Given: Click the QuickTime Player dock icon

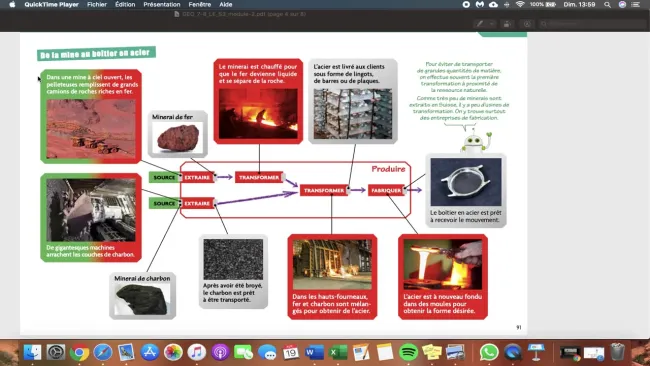Looking at the screenshot, I should pyautogui.click(x=513, y=352).
